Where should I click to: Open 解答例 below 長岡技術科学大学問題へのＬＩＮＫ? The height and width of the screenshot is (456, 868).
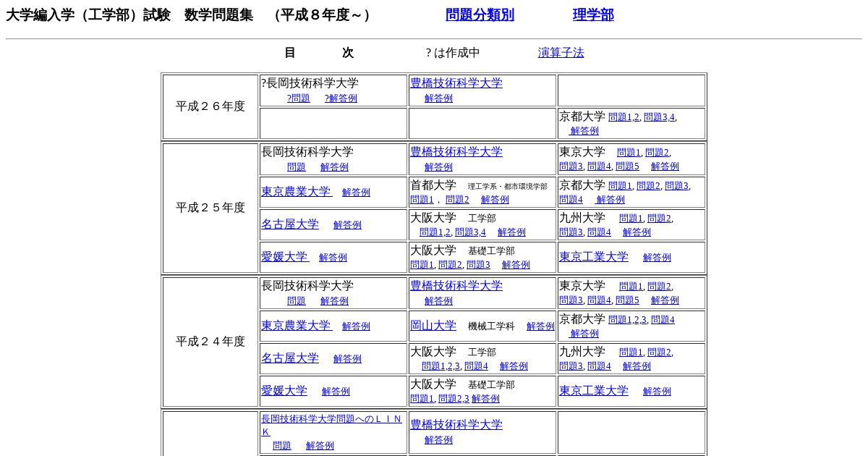pyautogui.click(x=320, y=446)
